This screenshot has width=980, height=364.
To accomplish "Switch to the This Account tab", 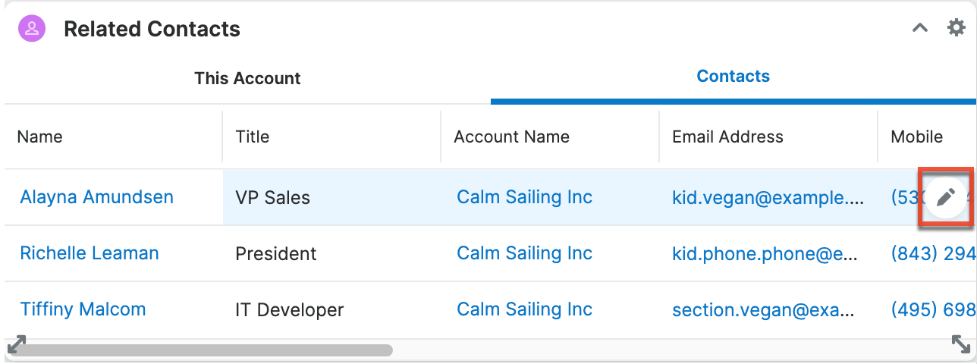I will pos(247,78).
